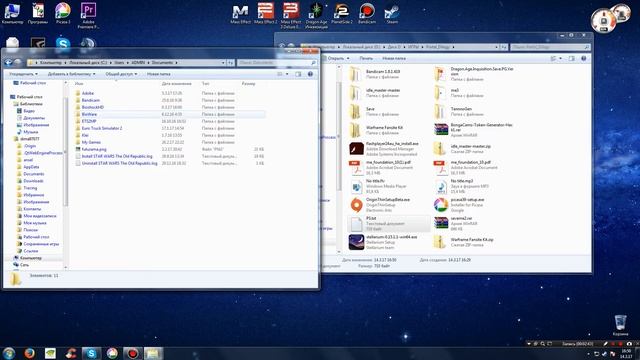Screen dimensions: 640x360
Task: Click Новая папка in Documents window
Action: coord(158,74)
